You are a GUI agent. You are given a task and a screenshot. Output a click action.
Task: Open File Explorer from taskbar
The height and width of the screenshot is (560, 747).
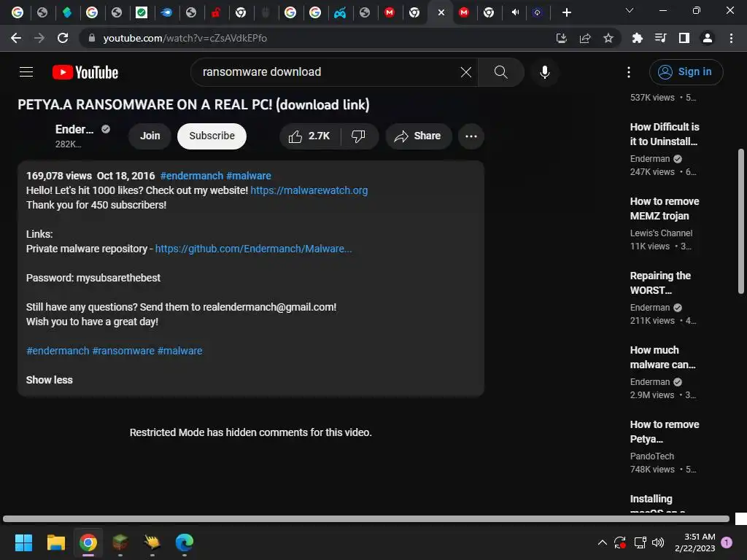[55, 542]
